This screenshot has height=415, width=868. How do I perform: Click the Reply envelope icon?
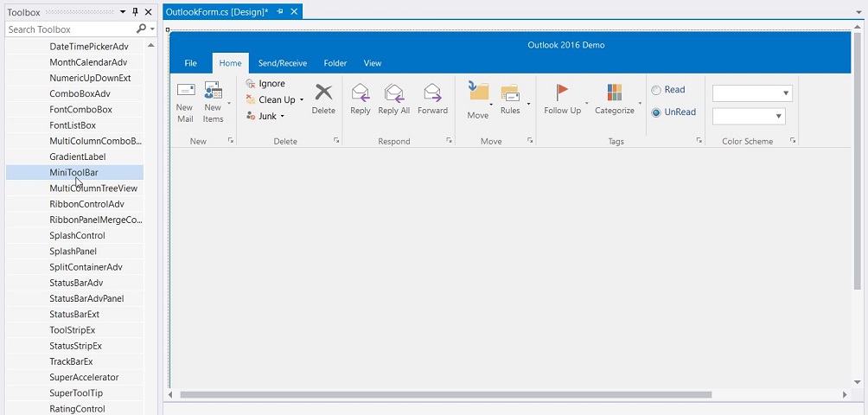361,93
